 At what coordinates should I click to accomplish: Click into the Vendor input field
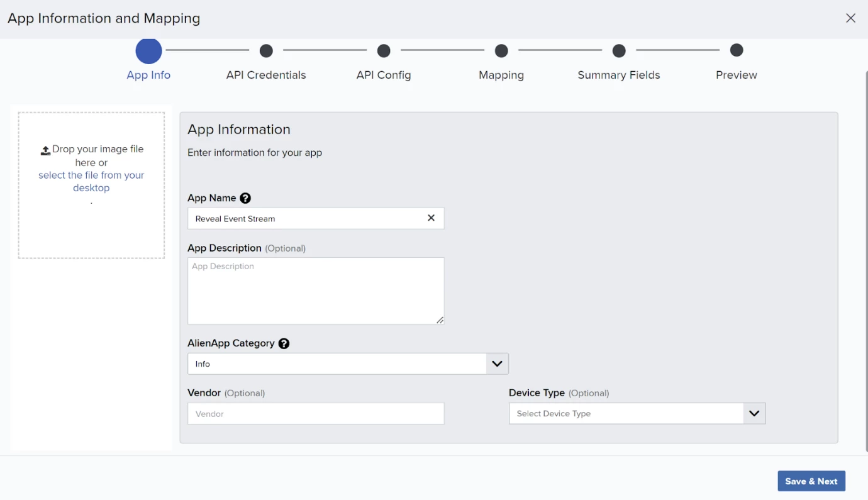tap(316, 414)
